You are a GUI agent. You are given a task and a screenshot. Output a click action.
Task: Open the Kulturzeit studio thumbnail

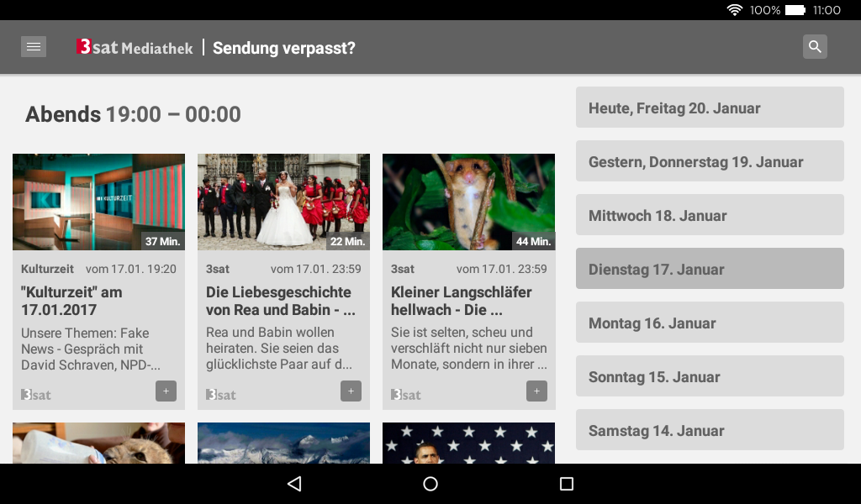98,202
